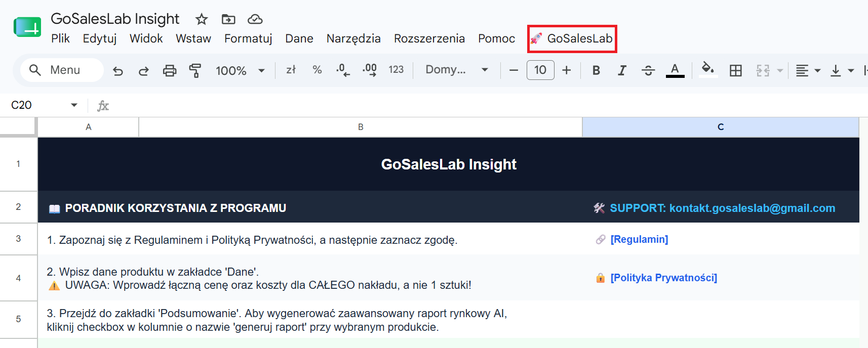Viewport: 868px width, 348px height.
Task: Select row 3 header
Action: tap(18, 239)
